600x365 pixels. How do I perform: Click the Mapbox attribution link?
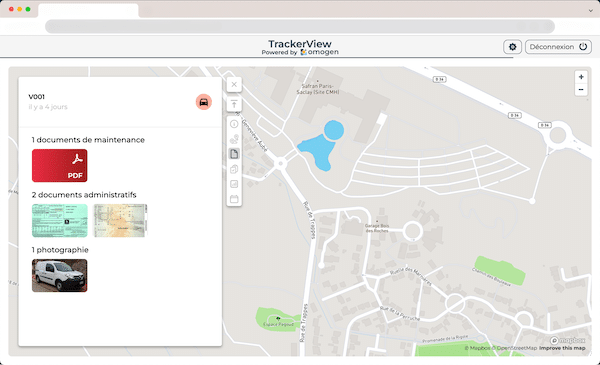(x=478, y=348)
